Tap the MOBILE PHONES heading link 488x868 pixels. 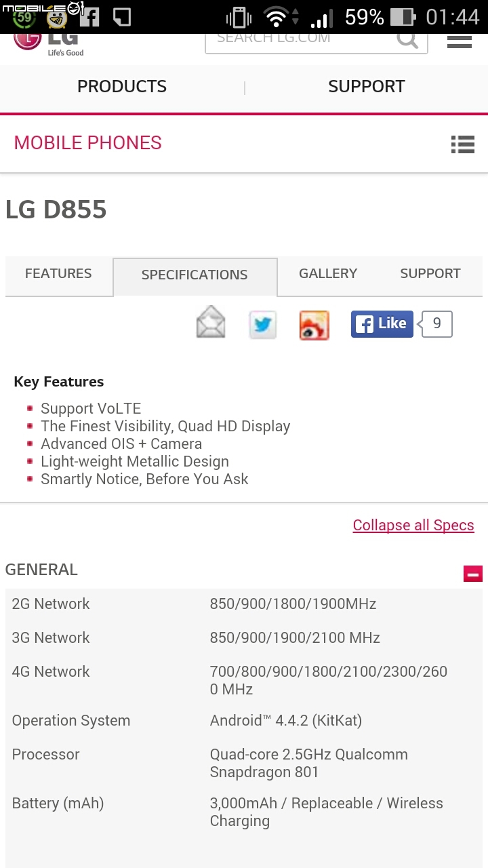88,143
